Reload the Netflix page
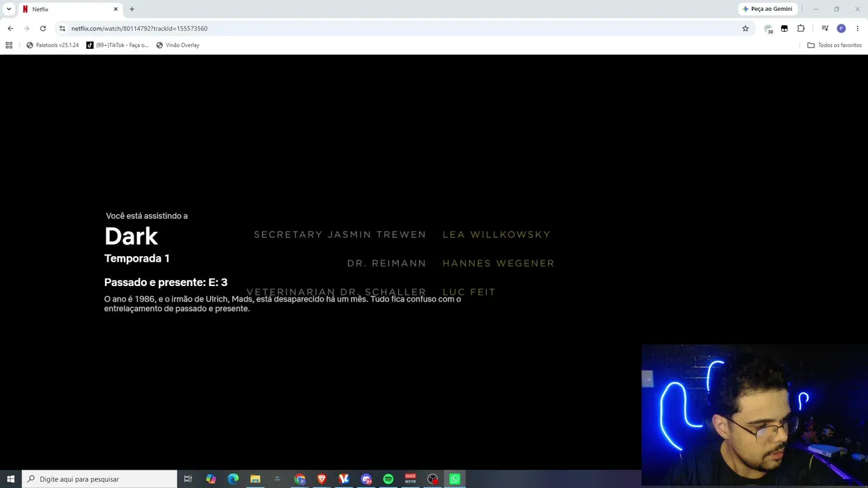 point(43,28)
